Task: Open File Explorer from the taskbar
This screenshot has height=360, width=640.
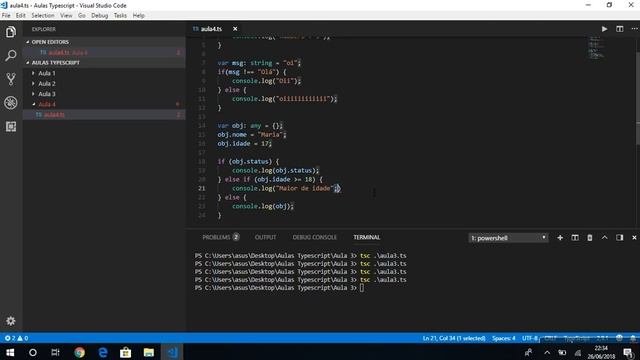Action: [149, 352]
